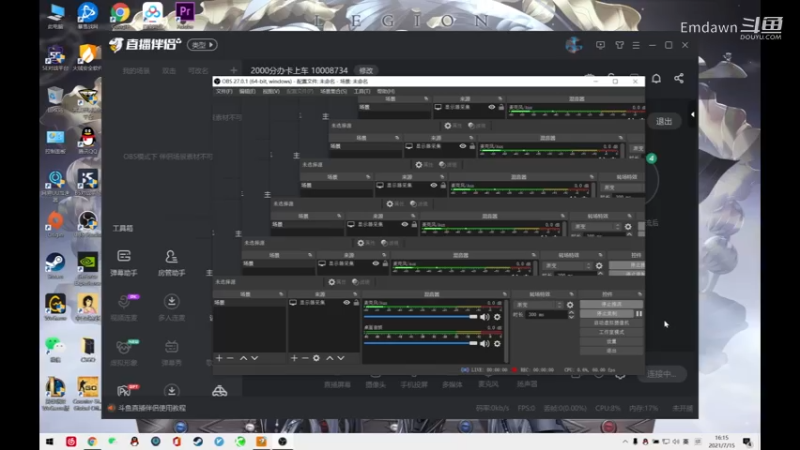800x450 pixels.
Task: Open the 类型 dropdown beside the Douyu logo
Action: (x=202, y=45)
